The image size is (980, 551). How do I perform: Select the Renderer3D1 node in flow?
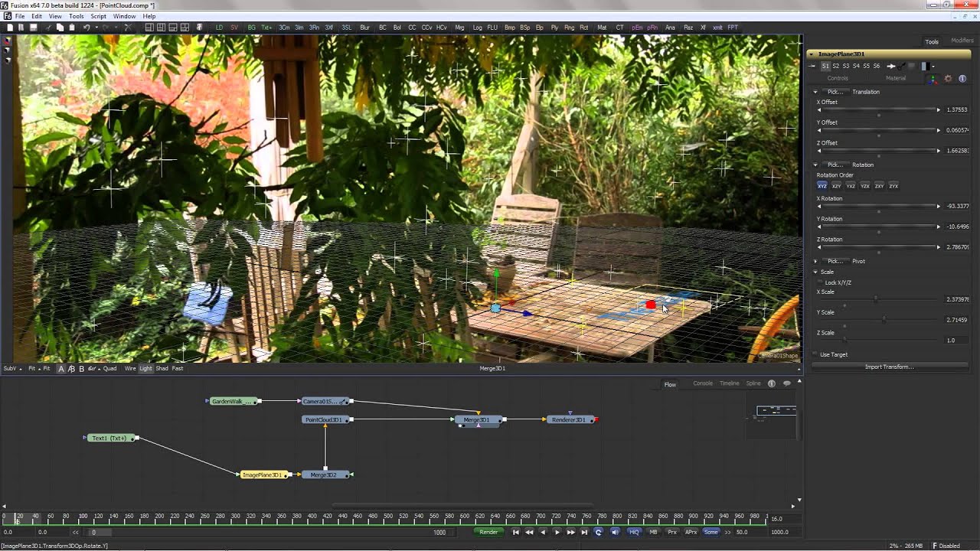[x=570, y=419]
